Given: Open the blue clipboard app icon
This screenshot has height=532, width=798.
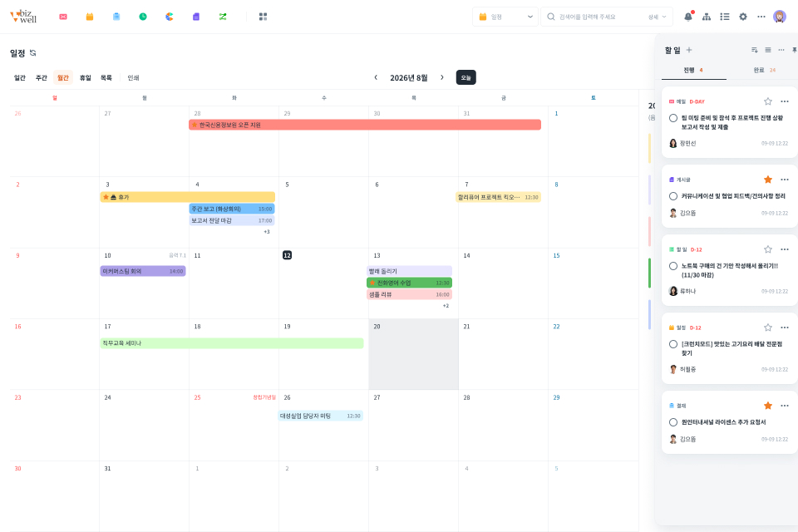Looking at the screenshot, I should [116, 17].
